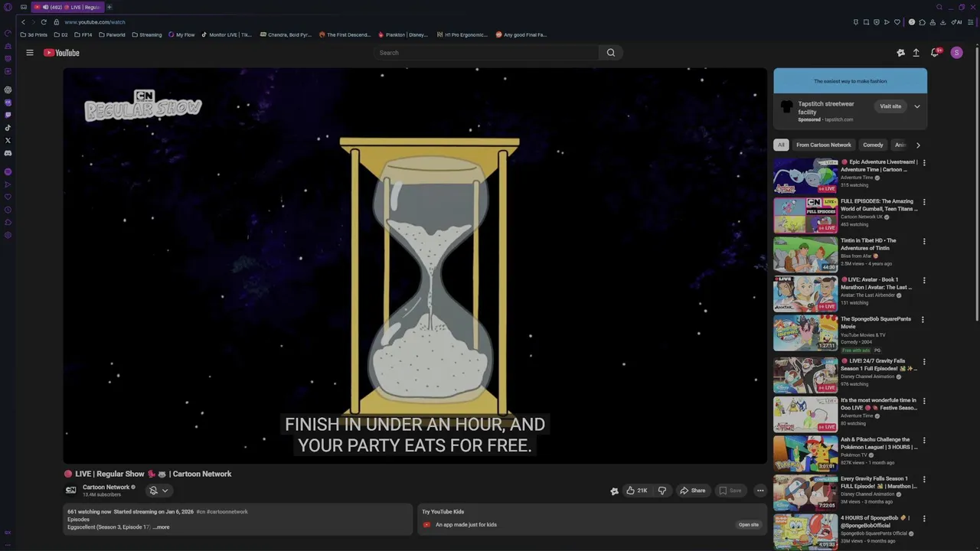Open TikTok in the browser sidebar
The image size is (980, 551).
(x=8, y=128)
